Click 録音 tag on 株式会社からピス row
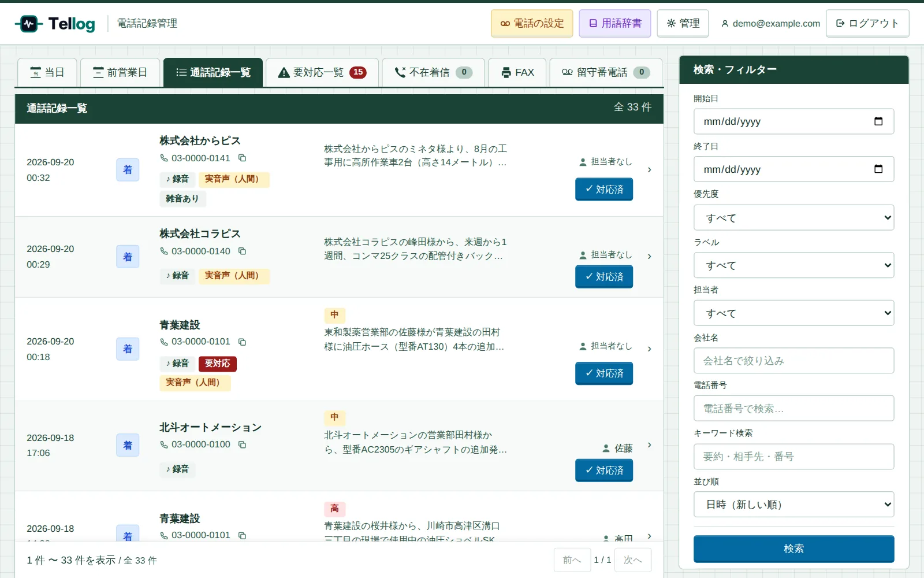Image resolution: width=924 pixels, height=578 pixels. pyautogui.click(x=177, y=179)
